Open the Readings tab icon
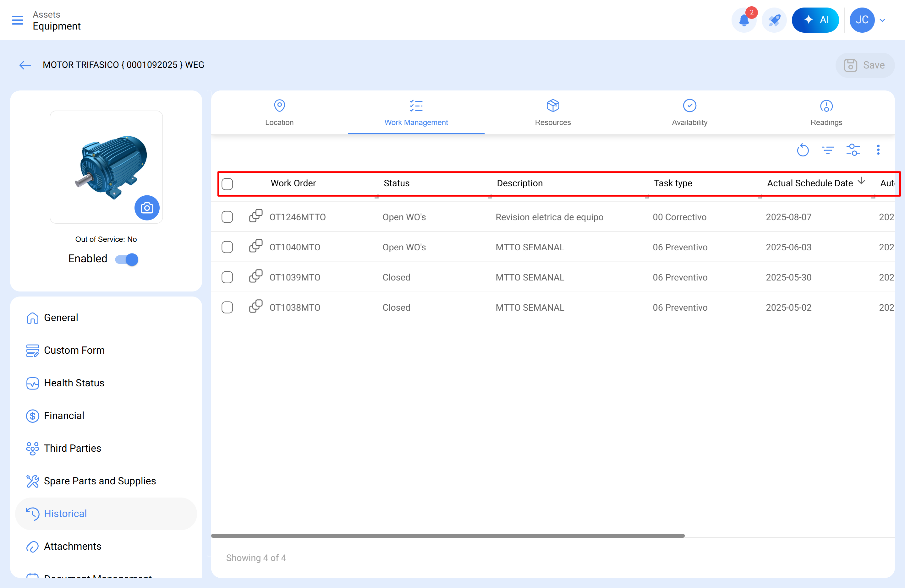Viewport: 905px width, 588px height. click(826, 106)
